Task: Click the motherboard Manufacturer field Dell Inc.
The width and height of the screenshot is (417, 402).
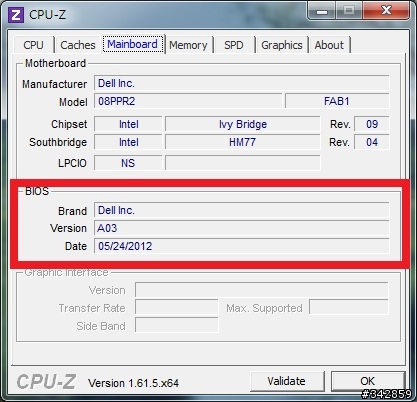Action: tap(241, 83)
